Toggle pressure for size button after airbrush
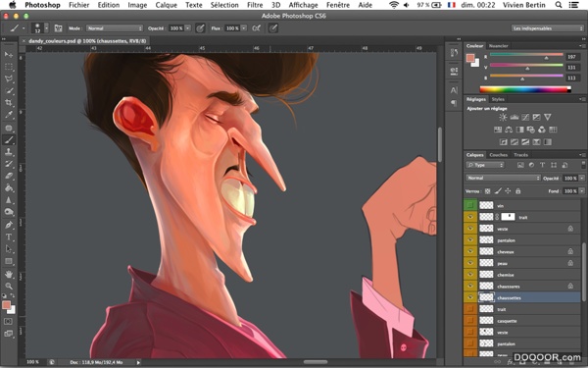The width and height of the screenshot is (588, 368). click(273, 28)
